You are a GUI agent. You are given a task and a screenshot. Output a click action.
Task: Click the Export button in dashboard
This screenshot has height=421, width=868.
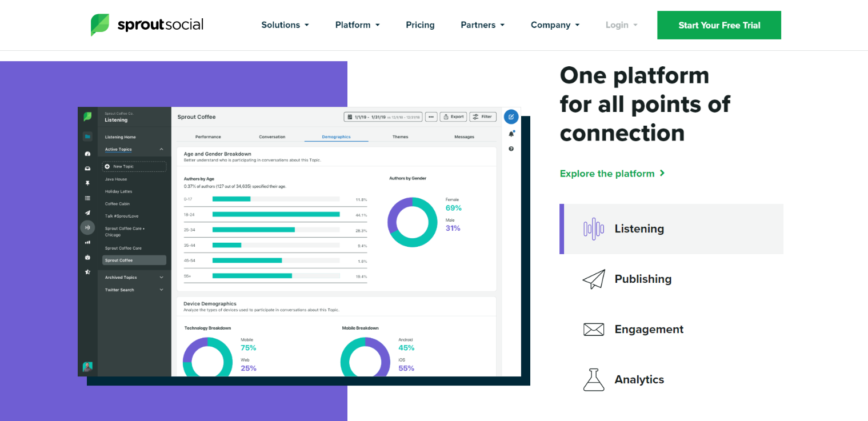point(453,117)
